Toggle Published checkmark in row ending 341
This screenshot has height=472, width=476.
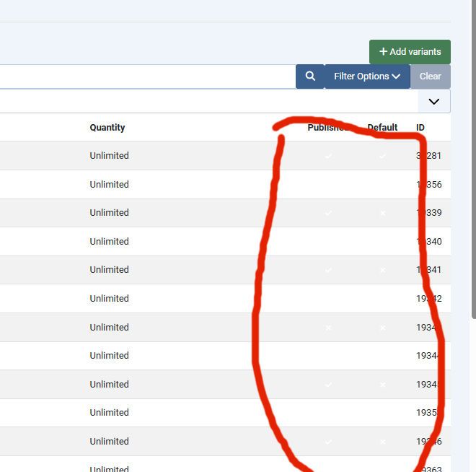point(328,270)
